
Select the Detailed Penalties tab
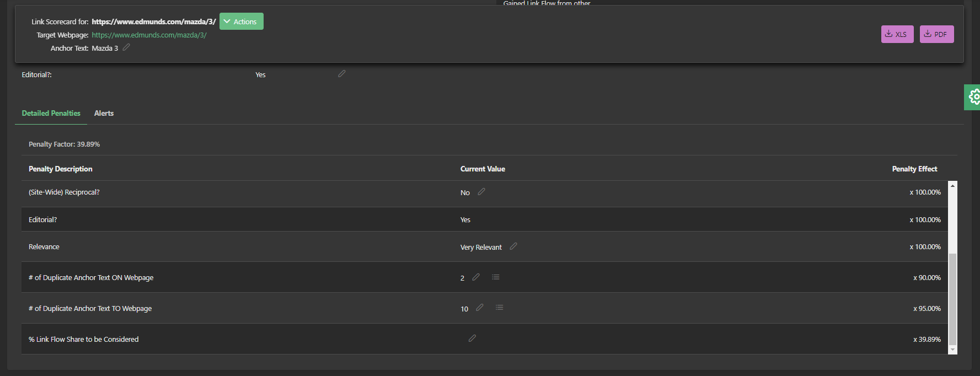click(x=51, y=113)
